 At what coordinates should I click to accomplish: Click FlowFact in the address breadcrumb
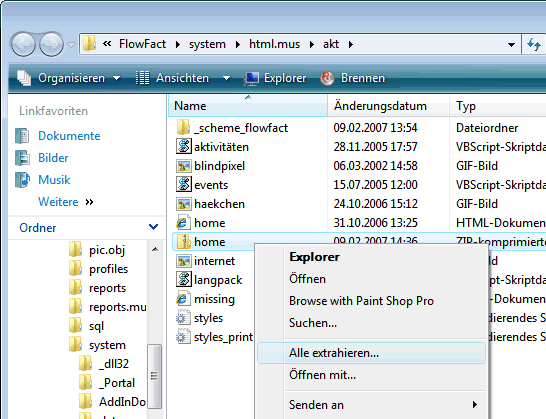click(x=142, y=44)
